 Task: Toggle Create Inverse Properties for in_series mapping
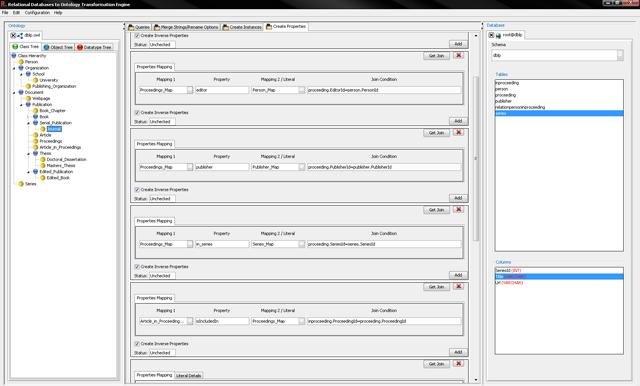pyautogui.click(x=137, y=267)
